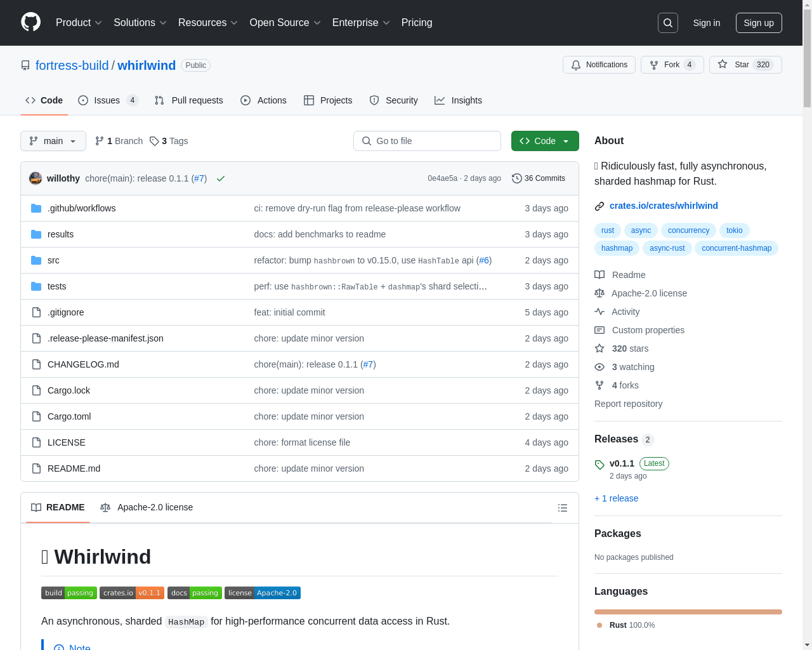Screen dimensions: 812x650
Task: Expand the Open Source menu
Action: [285, 23]
